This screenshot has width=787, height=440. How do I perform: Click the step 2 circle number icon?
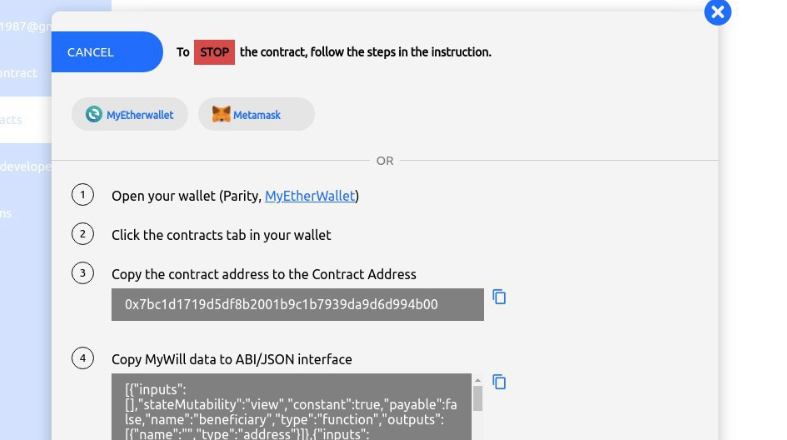82,234
